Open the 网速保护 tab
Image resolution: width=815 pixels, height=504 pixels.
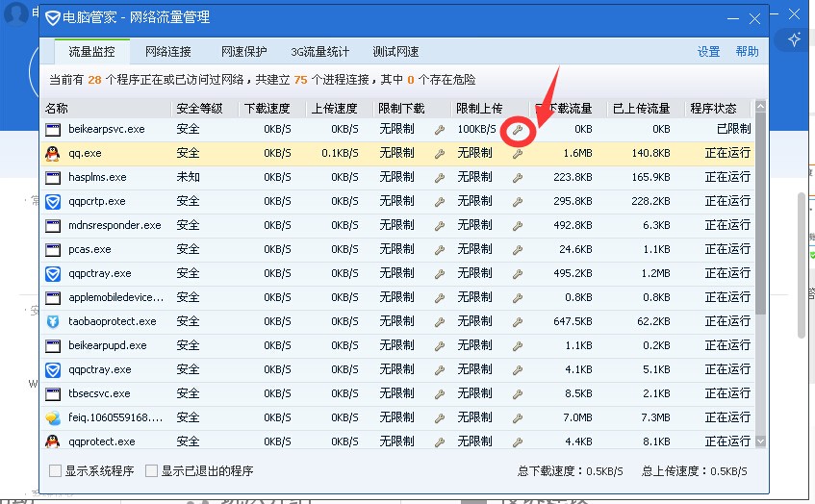[243, 51]
